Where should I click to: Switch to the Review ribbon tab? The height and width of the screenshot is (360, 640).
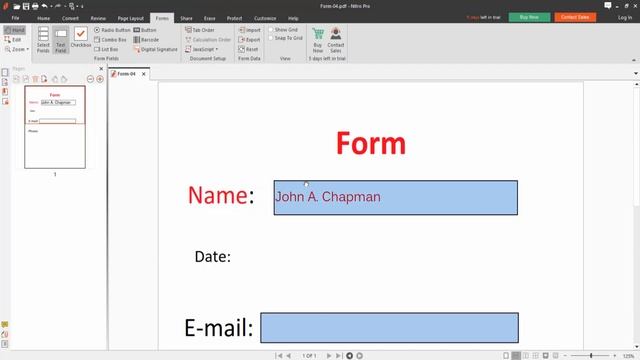click(x=98, y=18)
